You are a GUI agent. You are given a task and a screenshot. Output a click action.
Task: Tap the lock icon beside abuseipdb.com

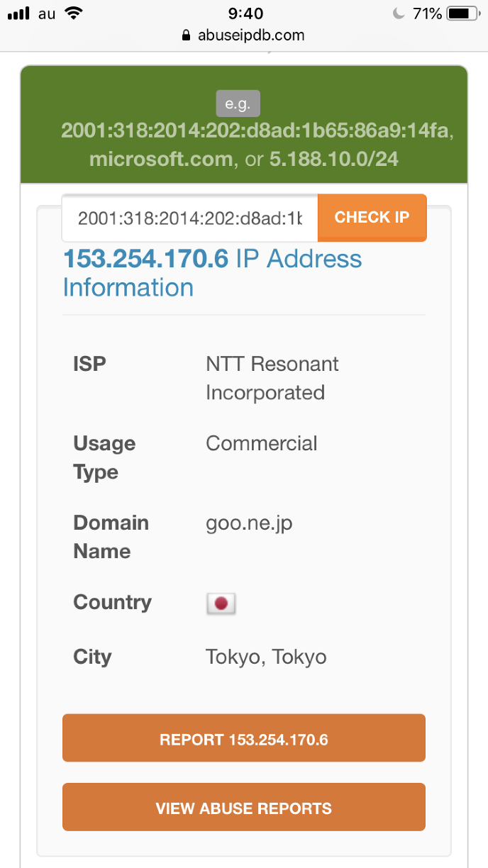point(187,35)
